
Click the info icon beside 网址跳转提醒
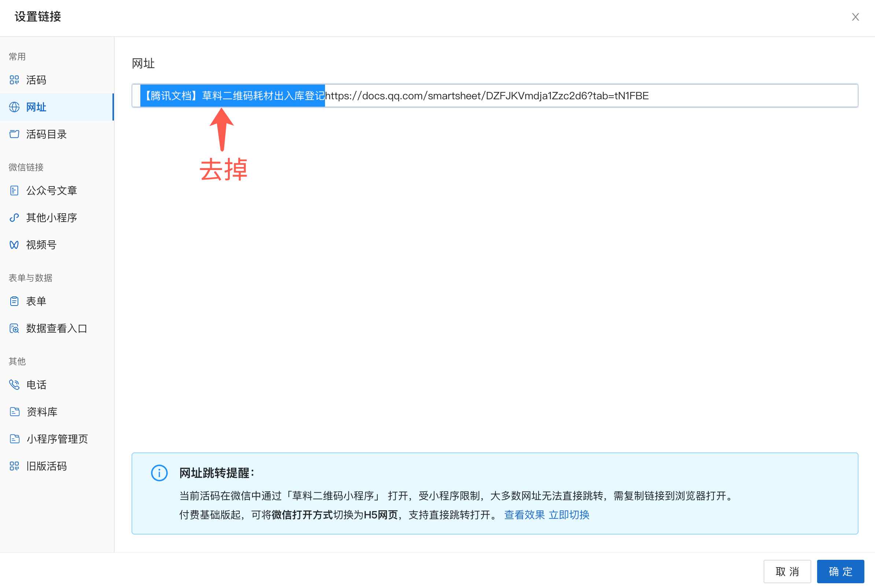click(159, 473)
